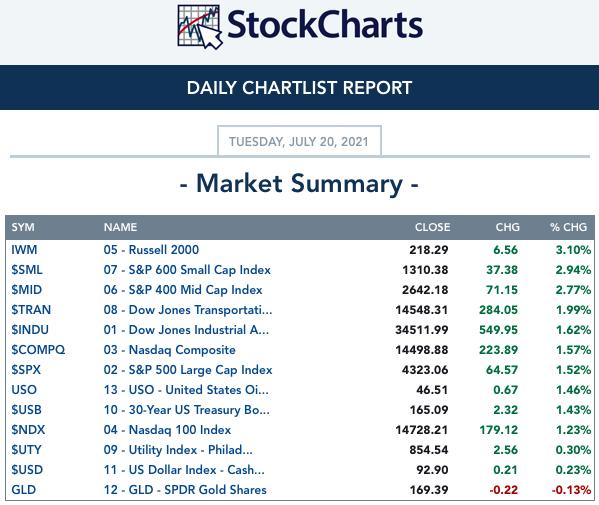Open the $SML symbol link
Viewport: 599px width, 505px height.
27,270
